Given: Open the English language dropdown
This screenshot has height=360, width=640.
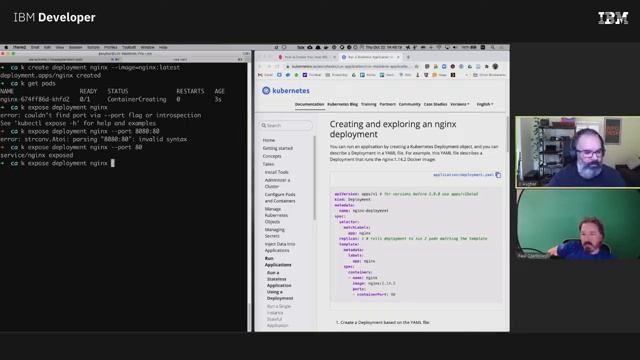Looking at the screenshot, I should pos(485,104).
